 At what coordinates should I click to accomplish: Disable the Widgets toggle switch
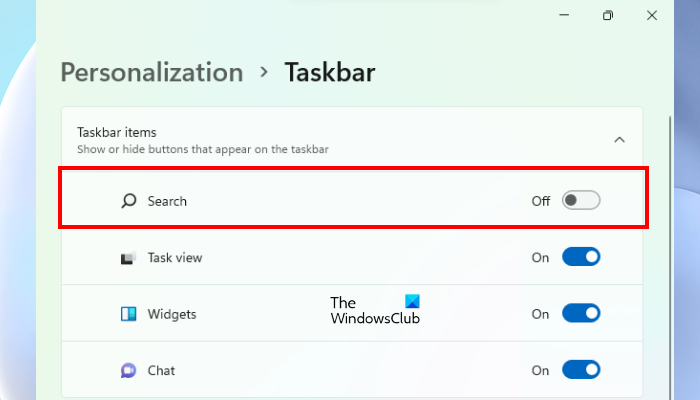click(580, 314)
